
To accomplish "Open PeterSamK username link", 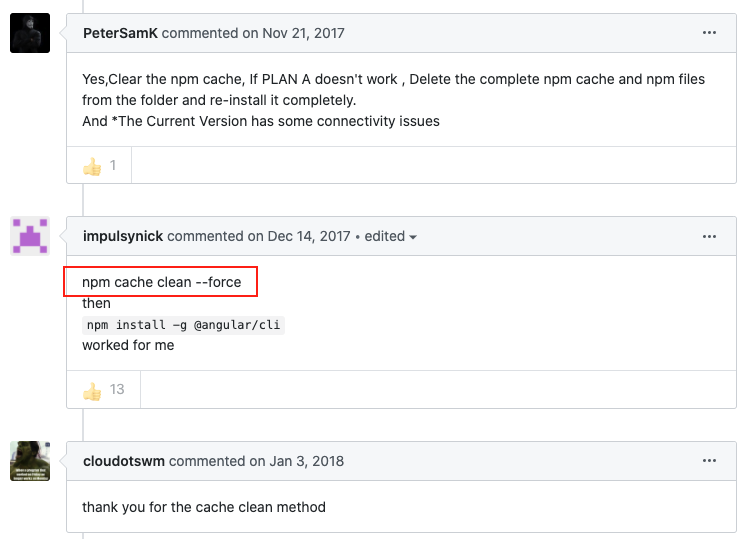I will (120, 33).
